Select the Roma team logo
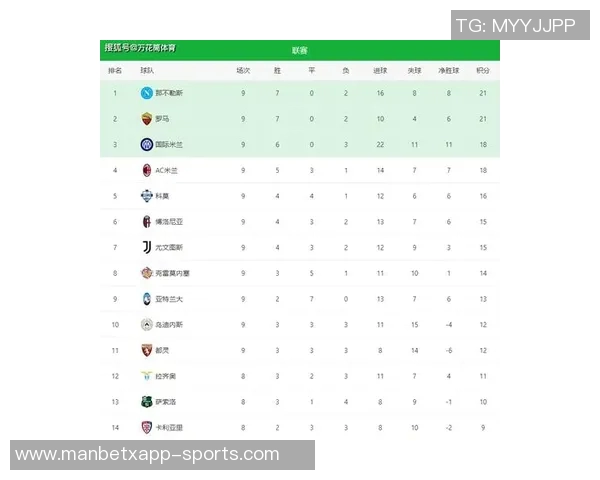This screenshot has width=600, height=480. (146, 119)
